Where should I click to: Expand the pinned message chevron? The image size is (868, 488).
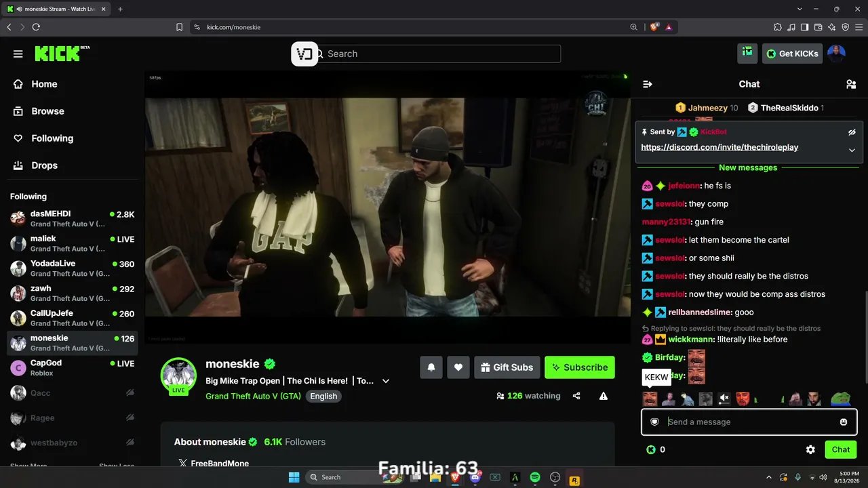[x=852, y=150]
